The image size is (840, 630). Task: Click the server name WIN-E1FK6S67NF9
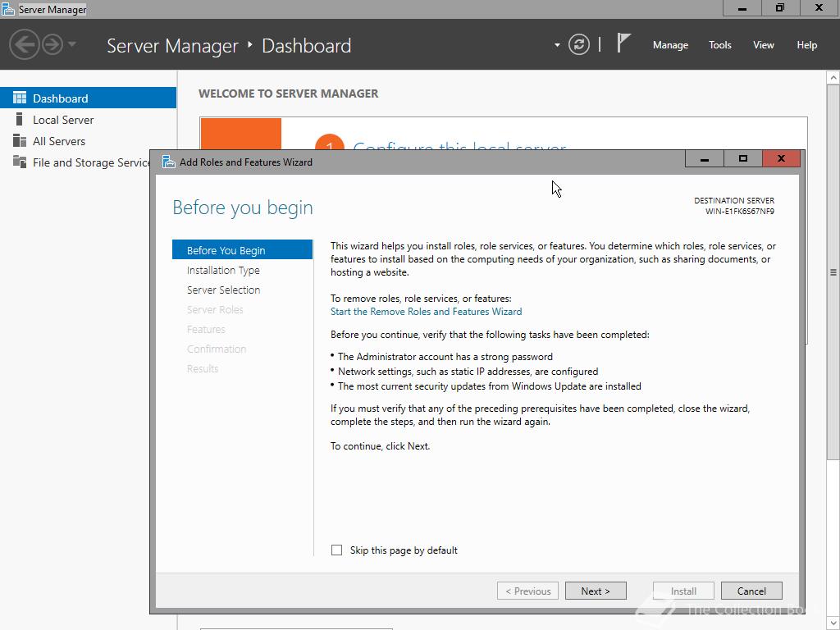pyautogui.click(x=740, y=211)
